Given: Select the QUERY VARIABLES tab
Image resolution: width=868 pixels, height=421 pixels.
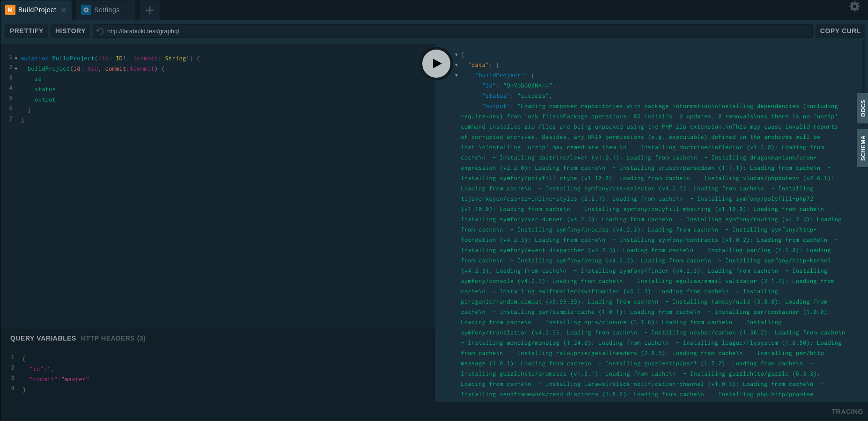Looking at the screenshot, I should 43,338.
